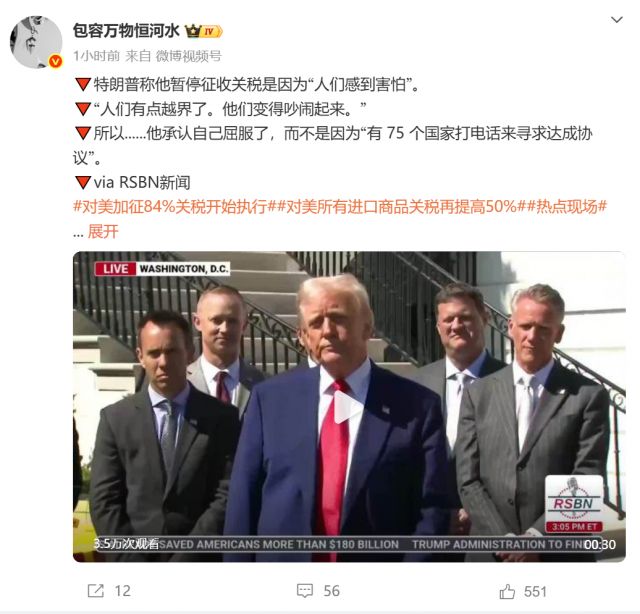
Task: Play the video with center play button
Action: pos(347,407)
